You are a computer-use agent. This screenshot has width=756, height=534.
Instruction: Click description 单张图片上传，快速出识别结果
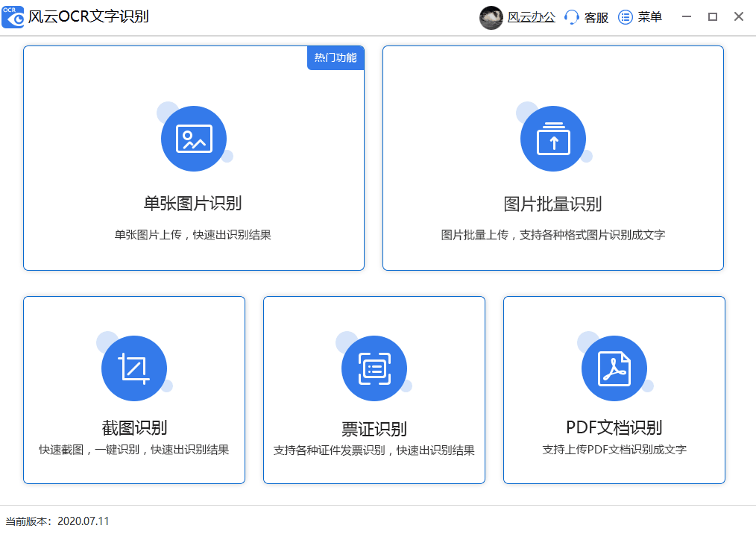pos(193,235)
